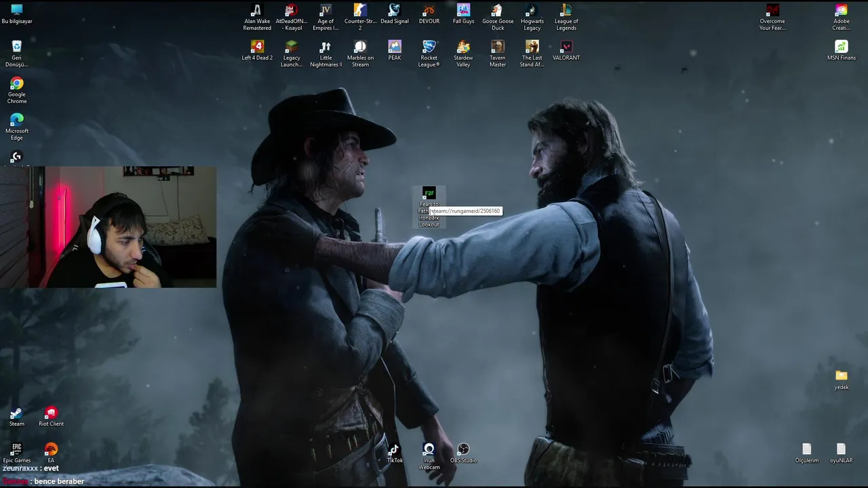868x488 pixels.
Task: Open the yedek folder
Action: pos(842,380)
